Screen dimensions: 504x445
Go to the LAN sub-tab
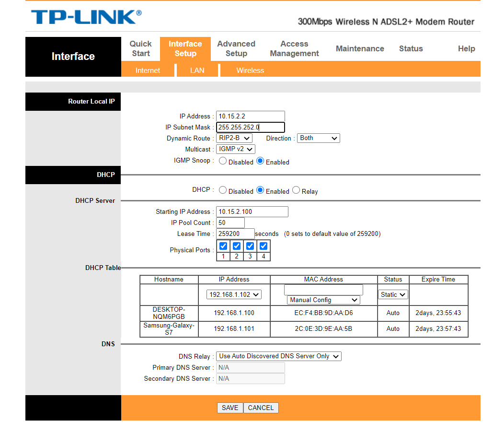[197, 70]
